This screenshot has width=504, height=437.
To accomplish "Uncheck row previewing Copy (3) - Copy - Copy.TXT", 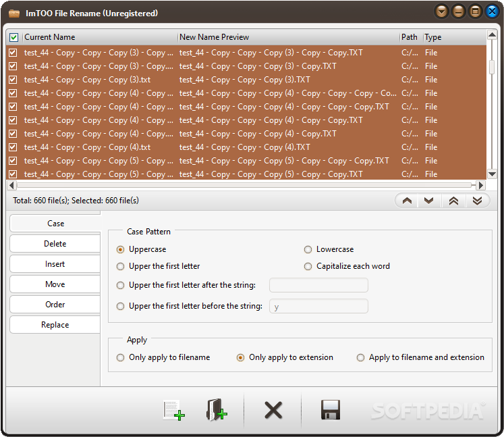I will click(13, 53).
